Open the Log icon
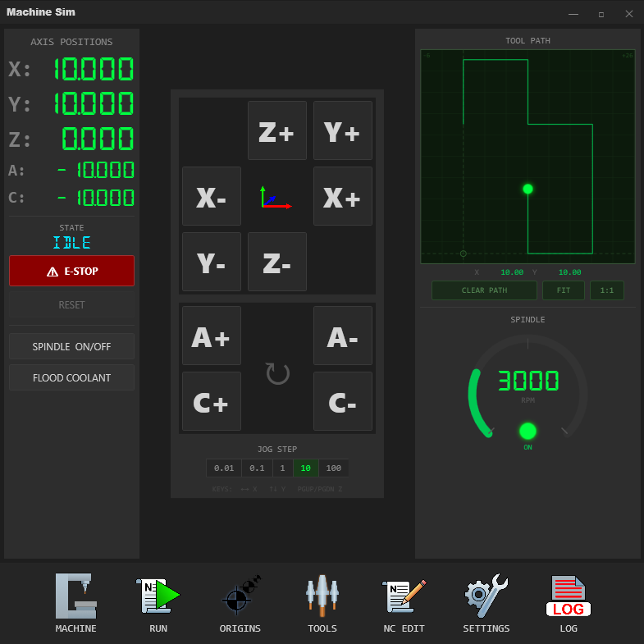The image size is (644, 644). (569, 596)
